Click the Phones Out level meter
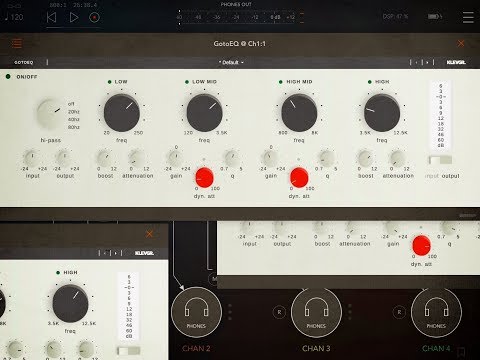 tap(240, 17)
